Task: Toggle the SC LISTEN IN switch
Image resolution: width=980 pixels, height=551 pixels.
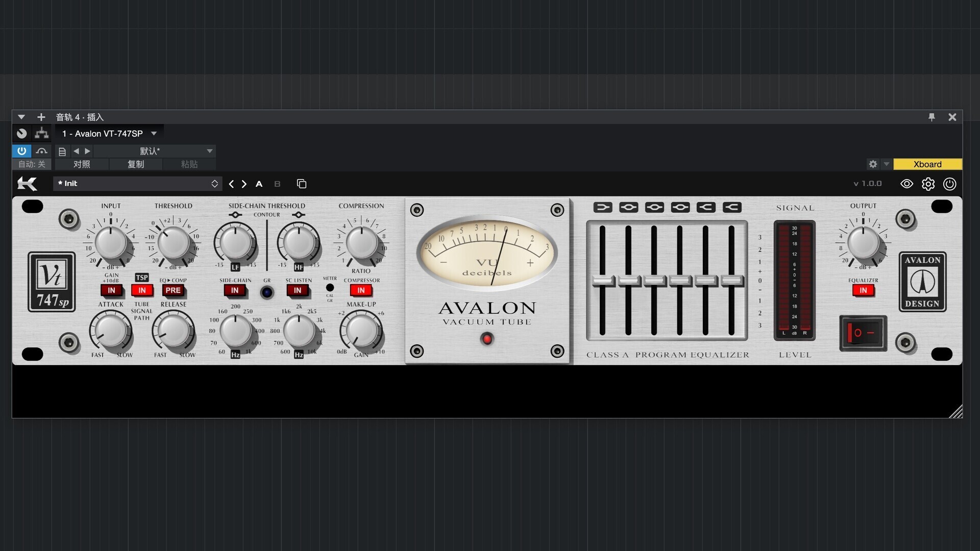Action: pos(298,290)
